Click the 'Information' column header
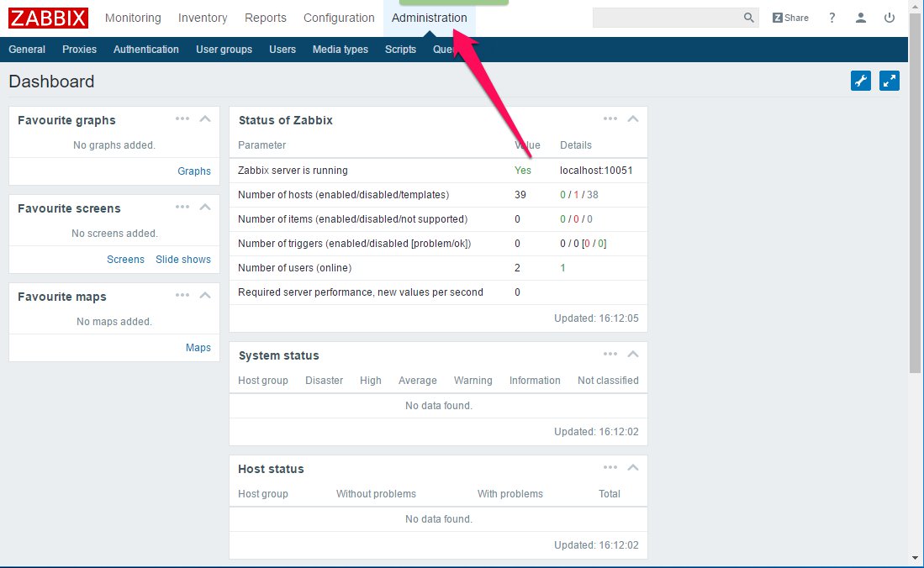 pos(535,380)
